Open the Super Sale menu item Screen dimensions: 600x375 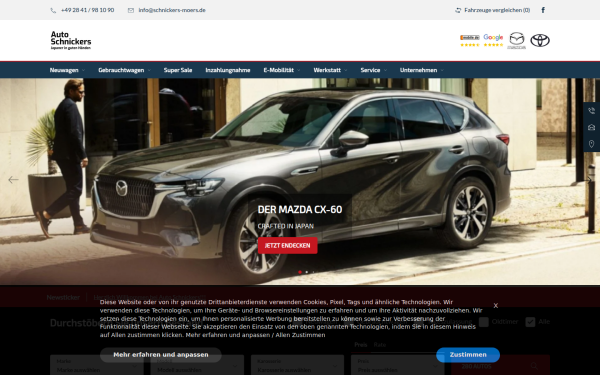(x=178, y=70)
